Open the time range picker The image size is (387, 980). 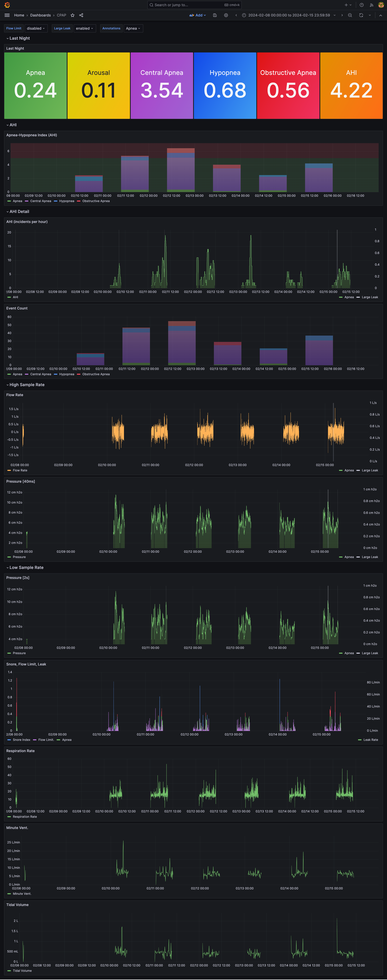coord(289,15)
